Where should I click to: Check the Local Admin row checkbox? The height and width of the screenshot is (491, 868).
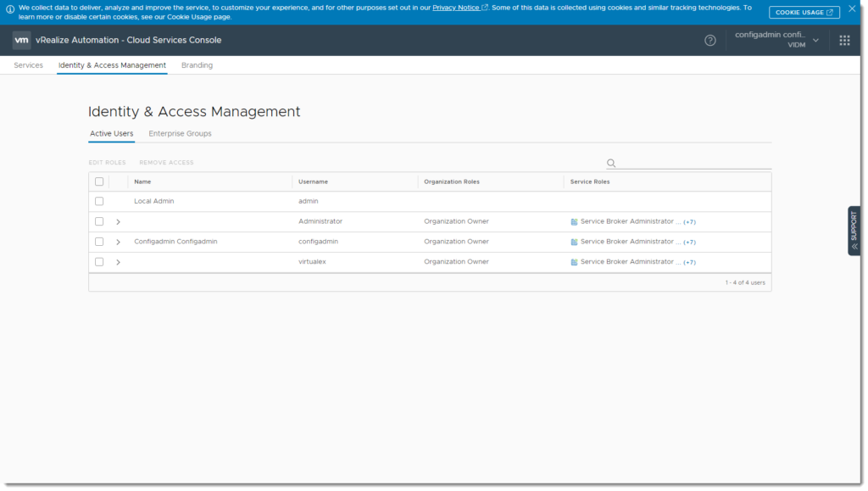coord(99,202)
